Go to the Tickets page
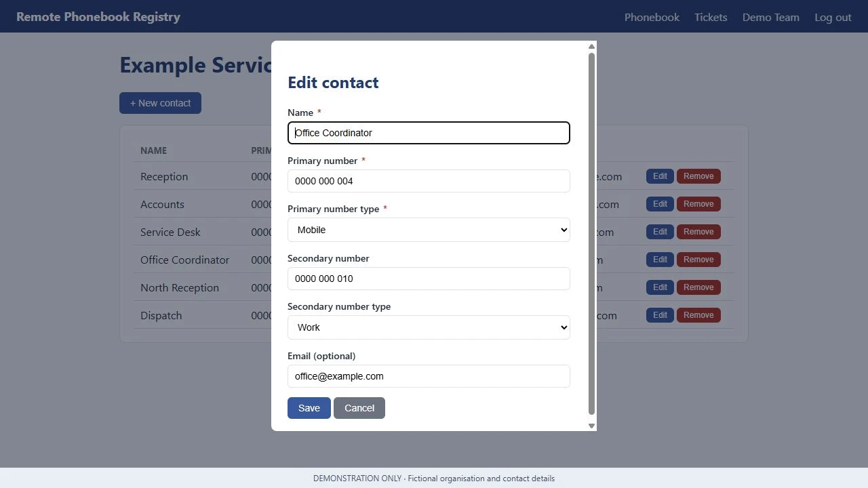The image size is (868, 488). (711, 17)
